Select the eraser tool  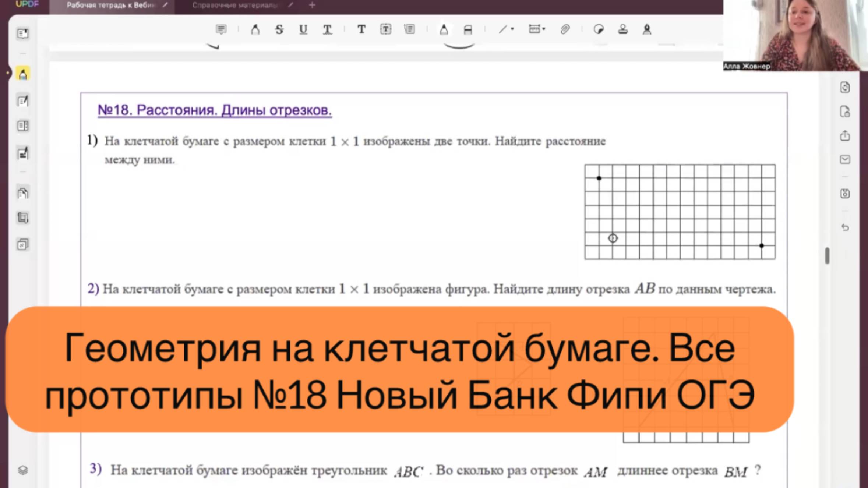click(467, 29)
